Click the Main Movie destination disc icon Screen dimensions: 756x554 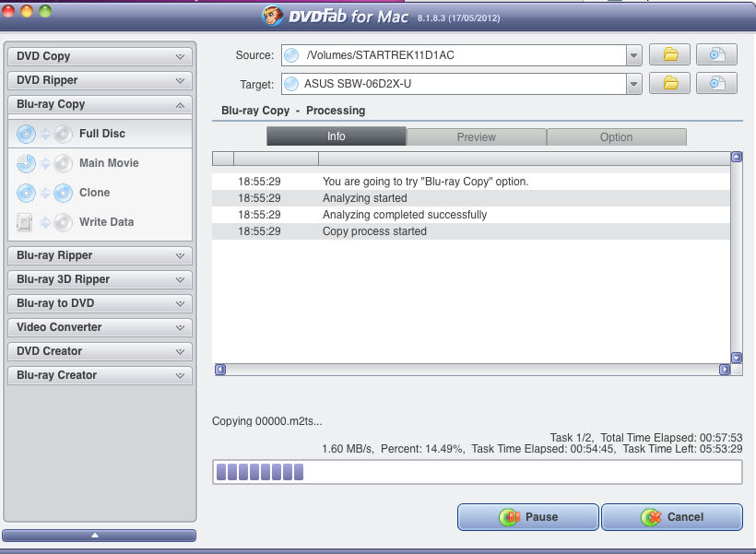[x=64, y=163]
